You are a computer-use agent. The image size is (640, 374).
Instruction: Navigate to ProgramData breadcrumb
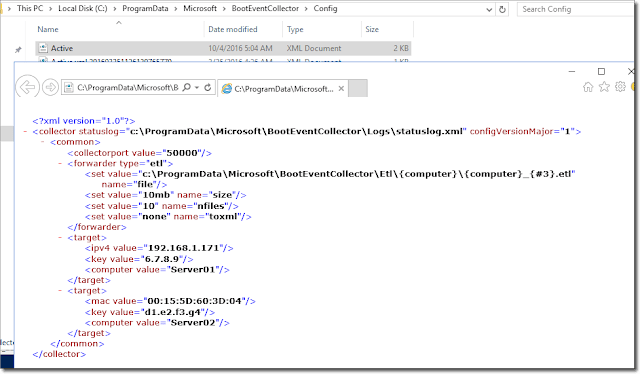(145, 8)
